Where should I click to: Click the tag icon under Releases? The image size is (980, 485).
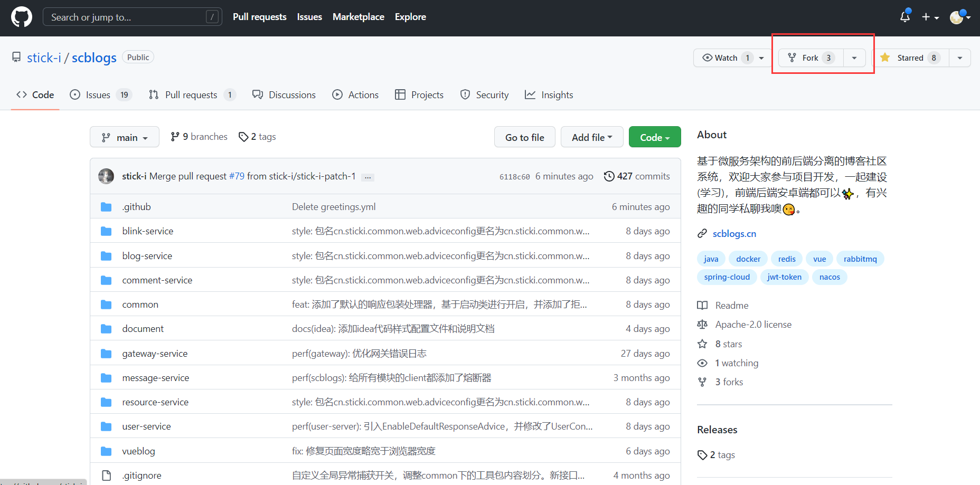(x=702, y=455)
